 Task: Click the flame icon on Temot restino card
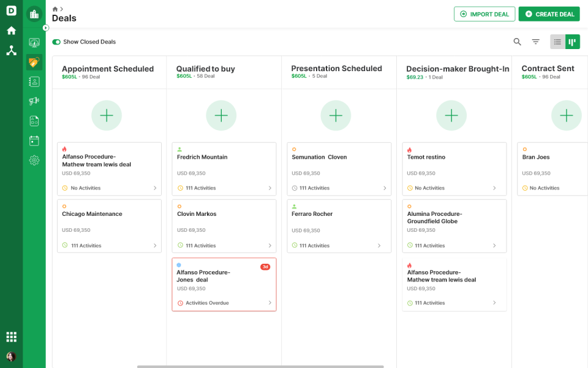pos(410,150)
